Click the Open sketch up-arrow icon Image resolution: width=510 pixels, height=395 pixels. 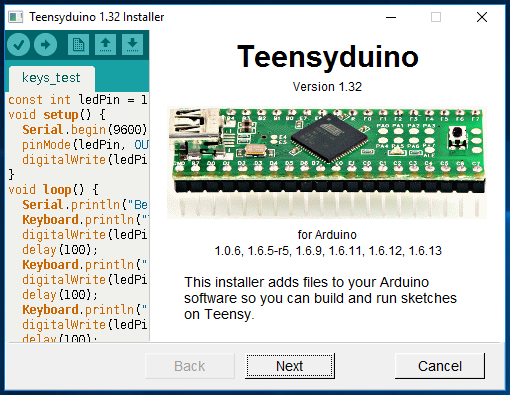tap(105, 44)
